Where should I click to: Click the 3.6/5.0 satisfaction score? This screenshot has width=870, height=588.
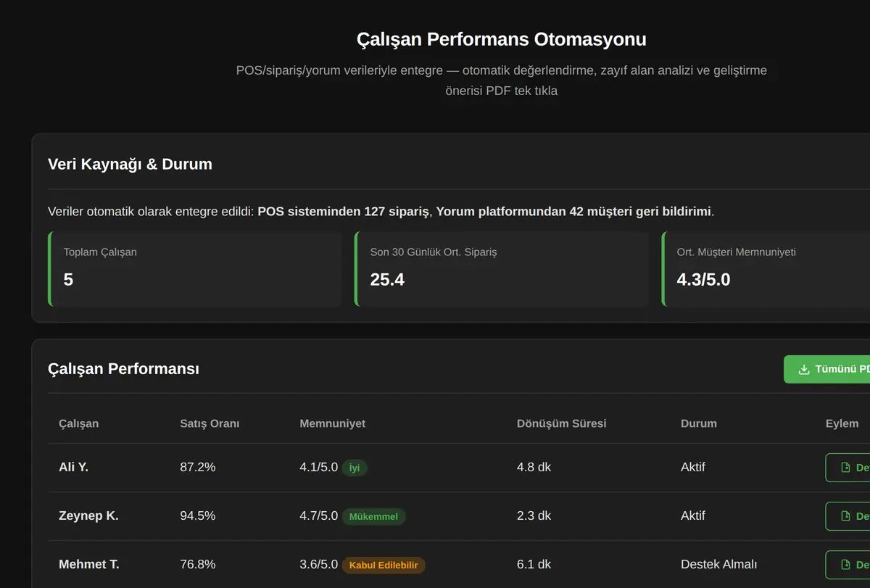coord(318,565)
